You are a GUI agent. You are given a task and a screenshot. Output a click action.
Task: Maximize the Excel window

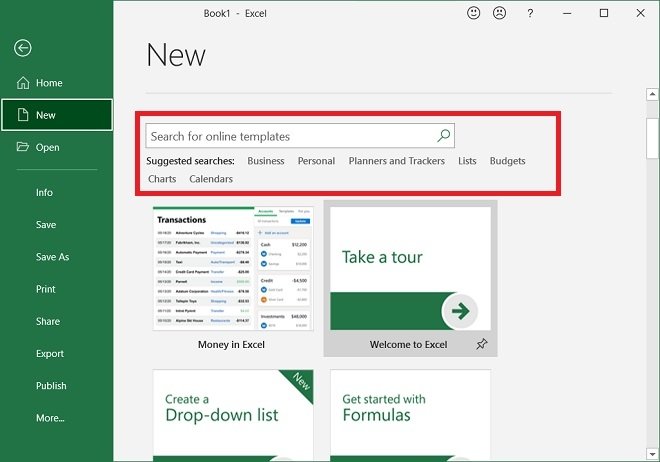click(x=604, y=13)
